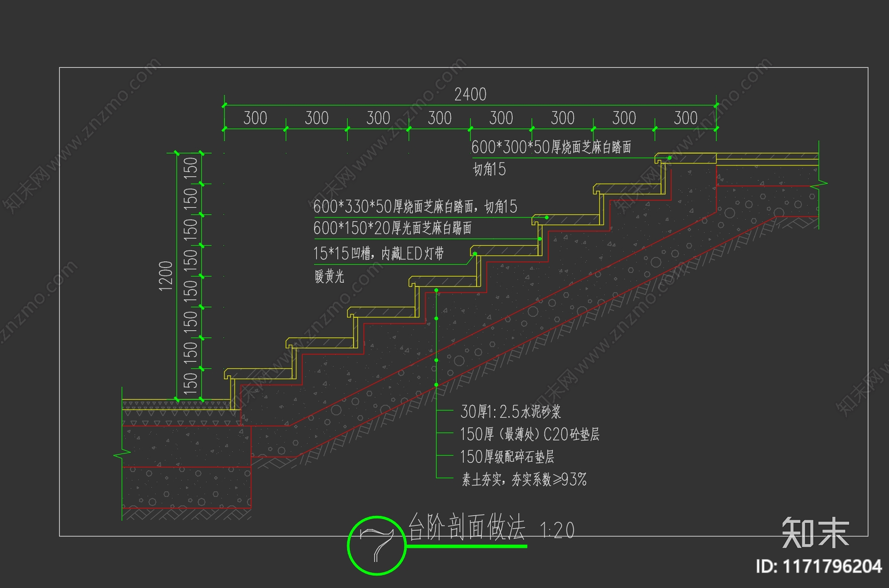Image resolution: width=889 pixels, height=588 pixels.
Task: Click the 知末 logo
Action: [x=815, y=532]
